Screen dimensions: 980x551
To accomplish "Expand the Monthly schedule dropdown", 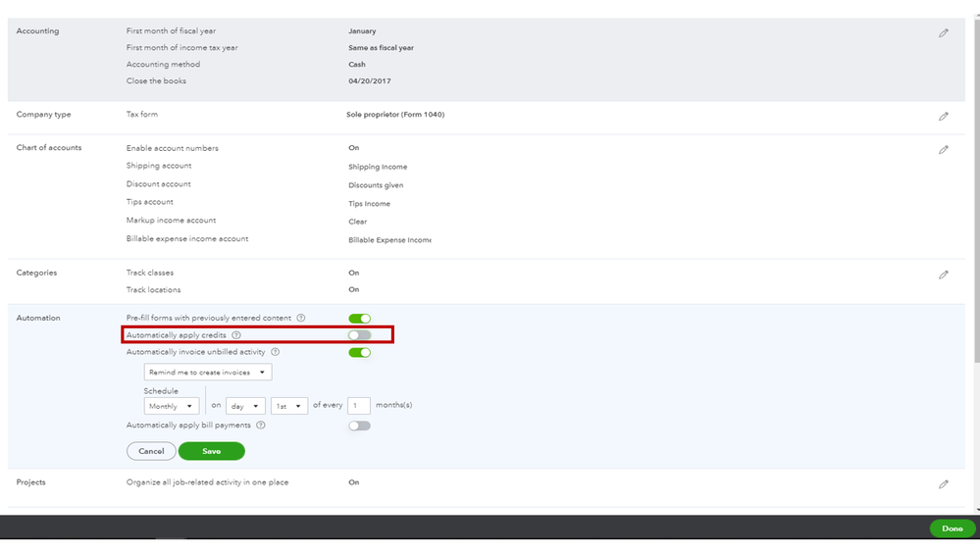I will 172,406.
